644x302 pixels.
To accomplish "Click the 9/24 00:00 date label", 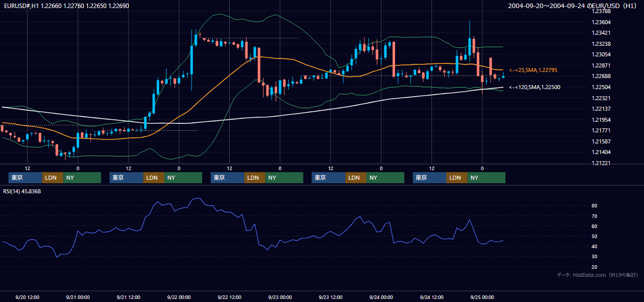I will coord(381,297).
